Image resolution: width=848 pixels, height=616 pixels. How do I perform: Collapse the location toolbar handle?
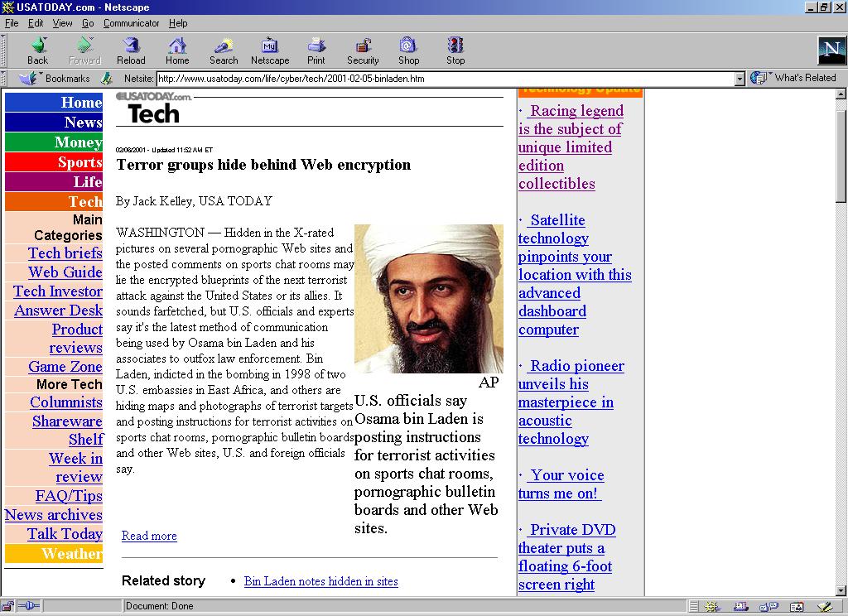point(3,79)
